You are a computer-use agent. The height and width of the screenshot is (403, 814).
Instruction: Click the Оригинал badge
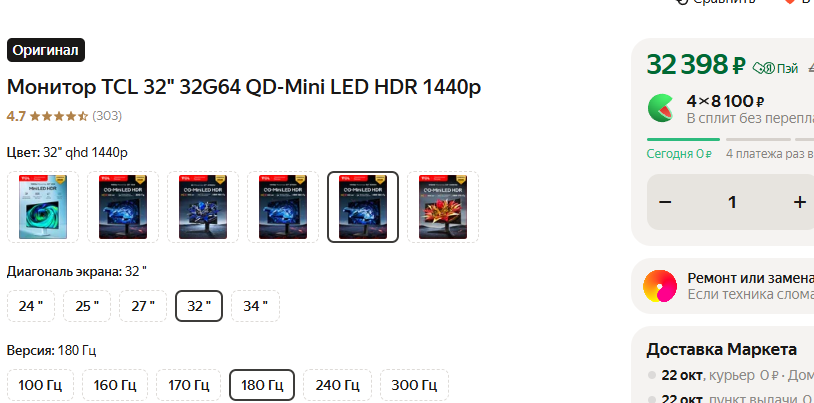tap(46, 50)
